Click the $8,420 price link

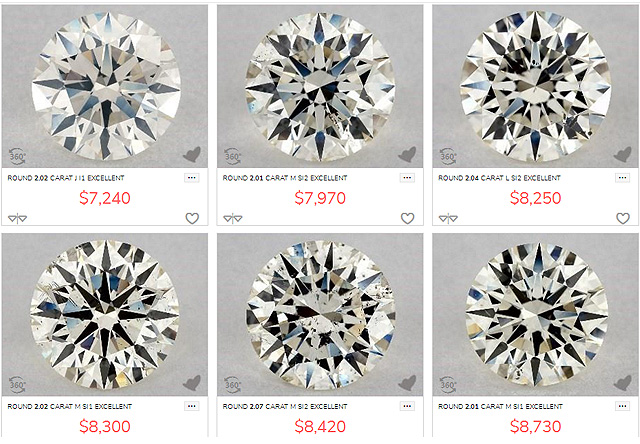[319, 428]
